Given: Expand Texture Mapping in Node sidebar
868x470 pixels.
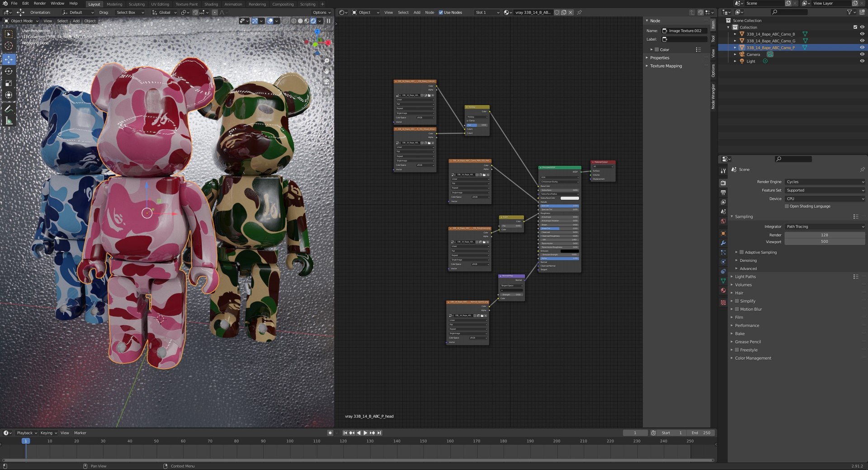Looking at the screenshot, I should 665,66.
